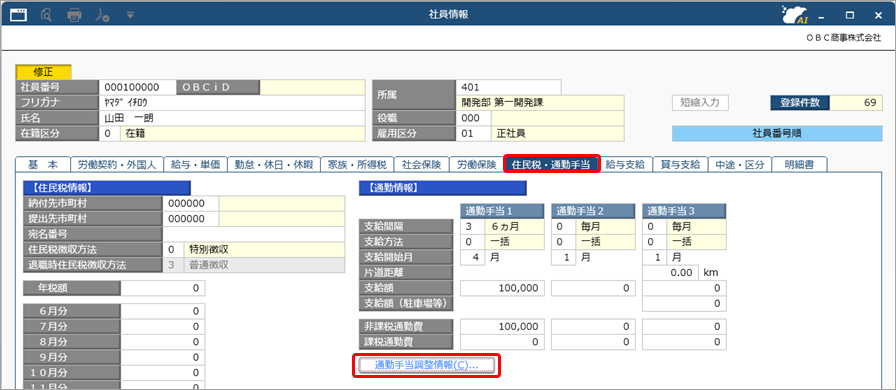Click the 修正 mode label
The image size is (896, 390).
44,72
